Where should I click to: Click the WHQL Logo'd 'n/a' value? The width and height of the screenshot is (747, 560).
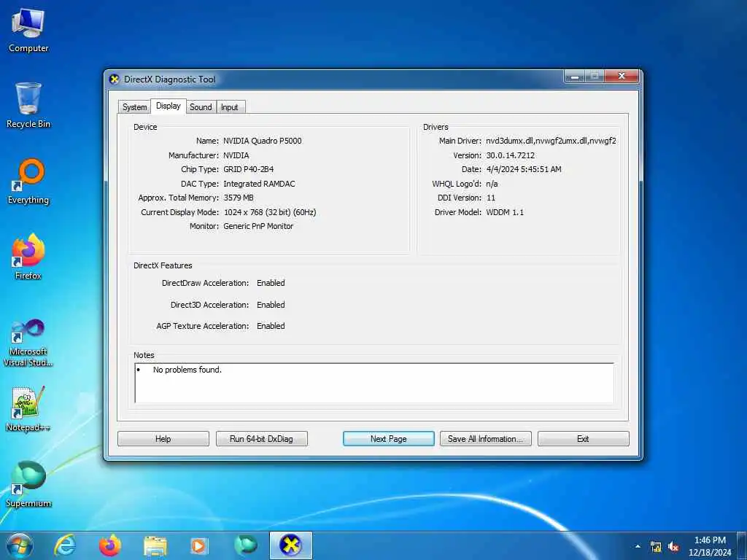coord(492,183)
